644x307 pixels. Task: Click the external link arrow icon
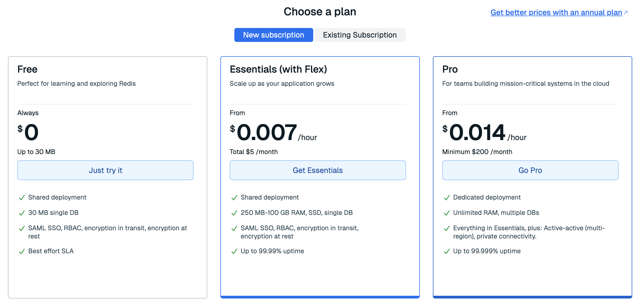pos(626,13)
